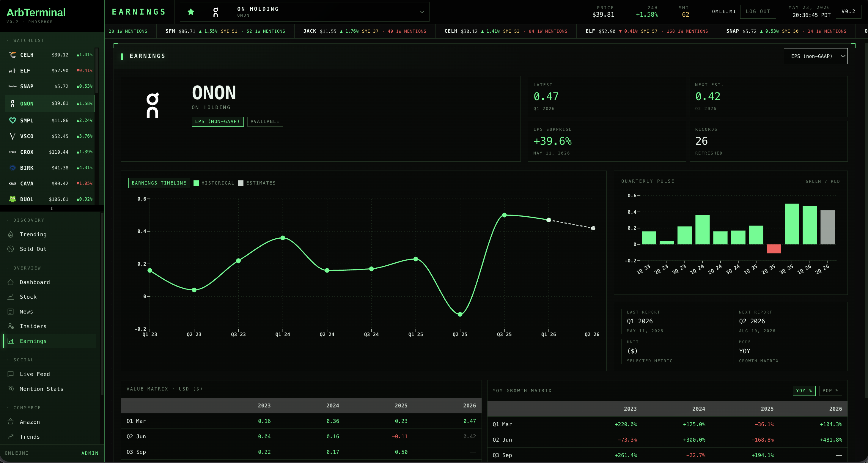The width and height of the screenshot is (868, 463).
Task: Open the EPS (non-GAAP) metric dropdown
Action: tap(815, 56)
